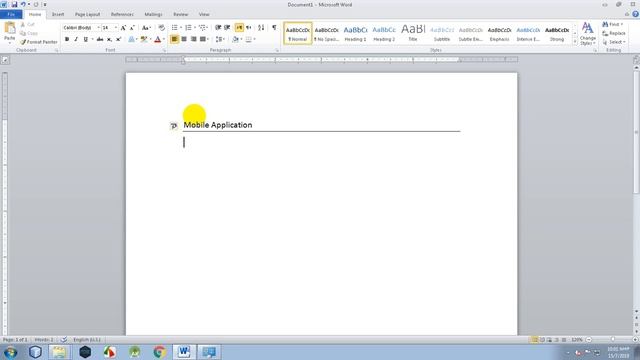Decrease paragraph indent
The image size is (640, 360).
tap(218, 28)
